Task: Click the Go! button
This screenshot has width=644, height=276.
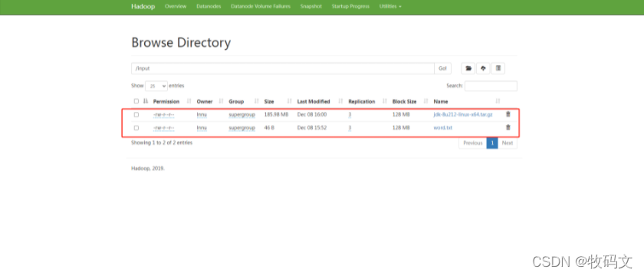Action: [x=443, y=68]
